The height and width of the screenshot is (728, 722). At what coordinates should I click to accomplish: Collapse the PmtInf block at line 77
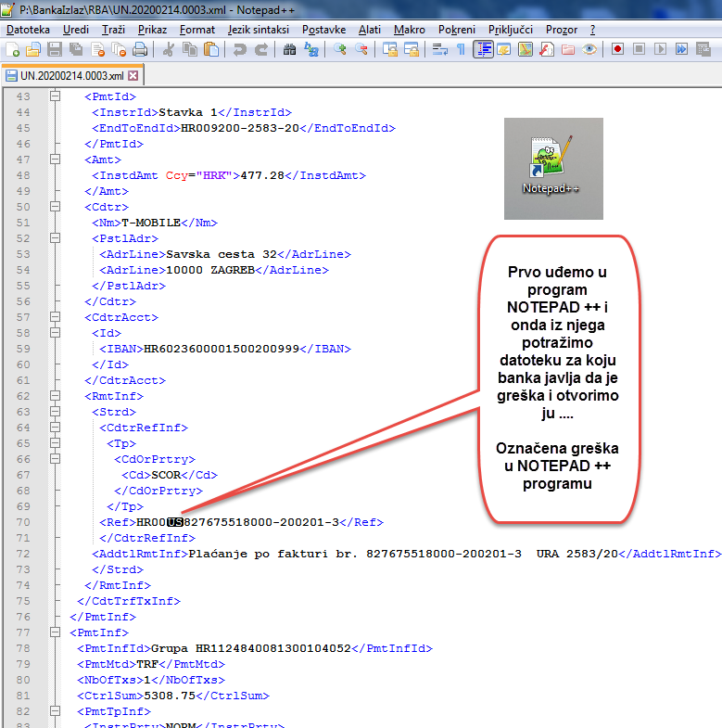click(56, 632)
